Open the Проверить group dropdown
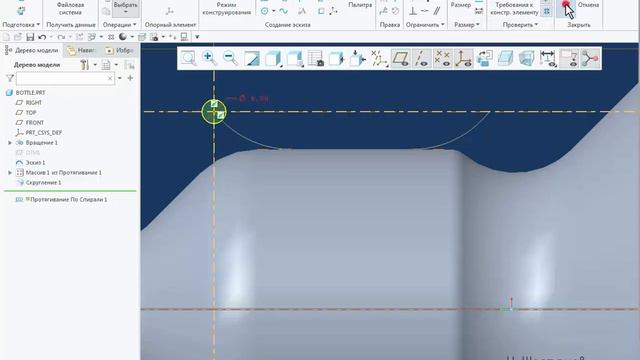 coord(520,25)
